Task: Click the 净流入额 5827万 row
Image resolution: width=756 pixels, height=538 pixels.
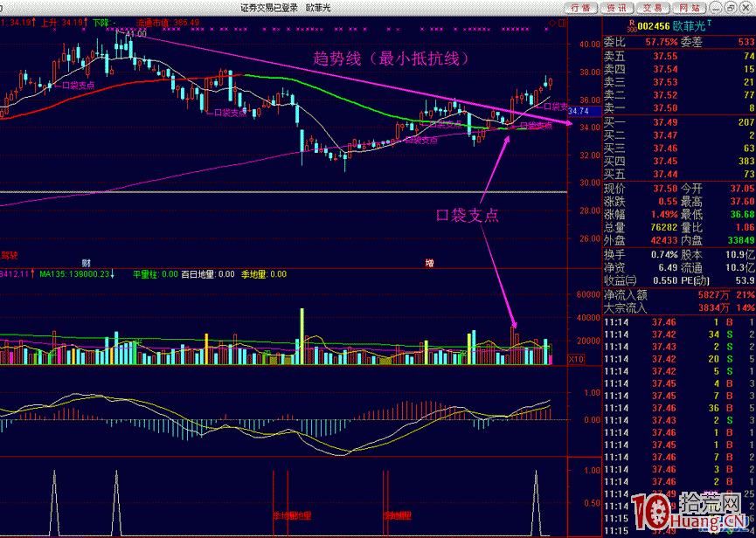Action: click(x=679, y=295)
